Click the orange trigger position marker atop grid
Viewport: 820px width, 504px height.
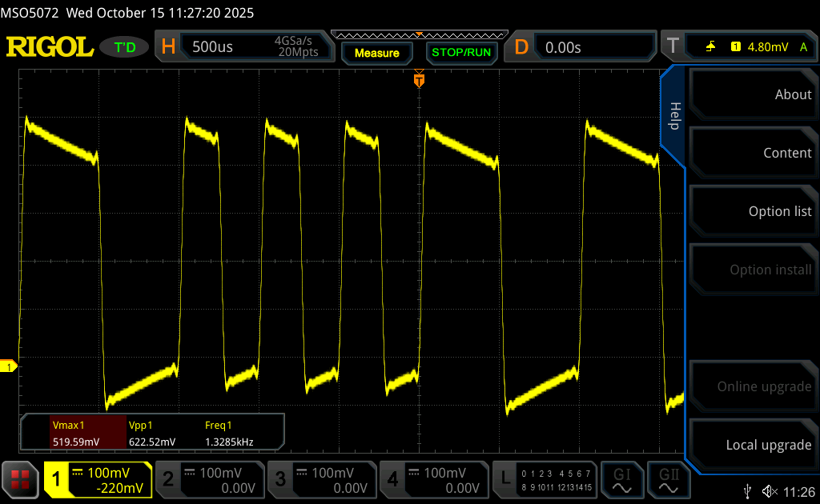[419, 80]
